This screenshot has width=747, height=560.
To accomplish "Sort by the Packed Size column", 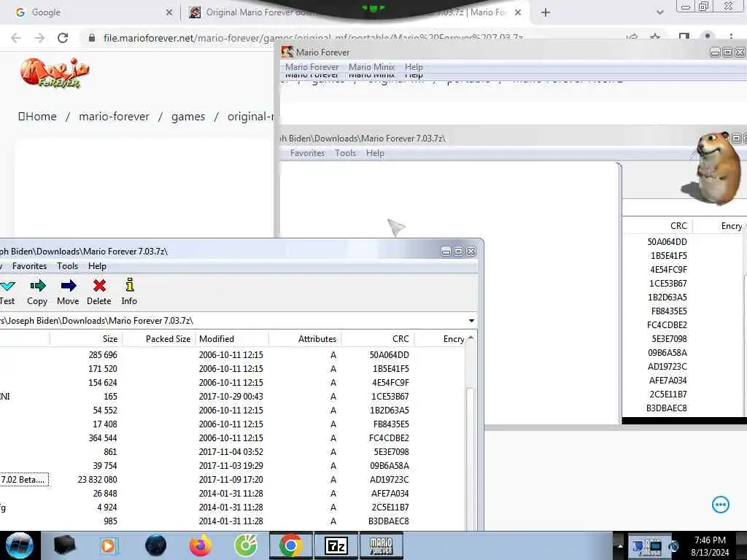I will coord(159,339).
